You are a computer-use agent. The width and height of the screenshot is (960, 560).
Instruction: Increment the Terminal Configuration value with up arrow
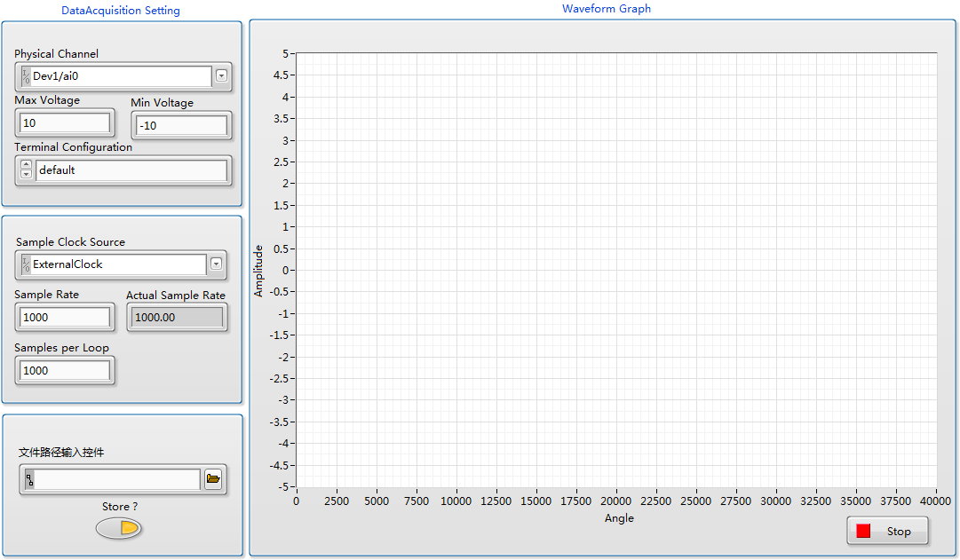(x=26, y=164)
